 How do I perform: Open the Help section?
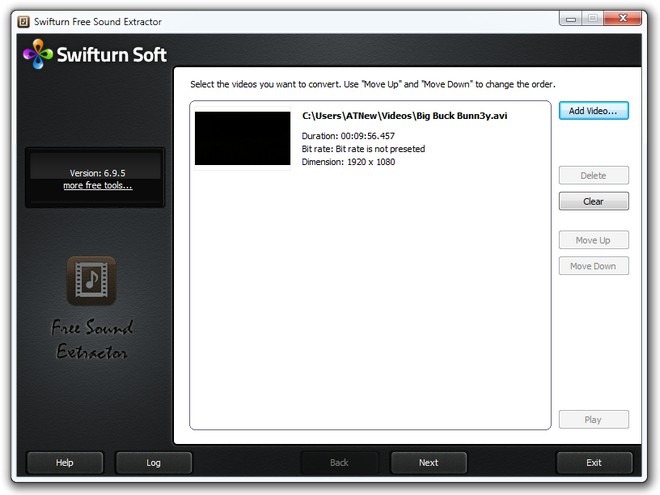coord(65,463)
